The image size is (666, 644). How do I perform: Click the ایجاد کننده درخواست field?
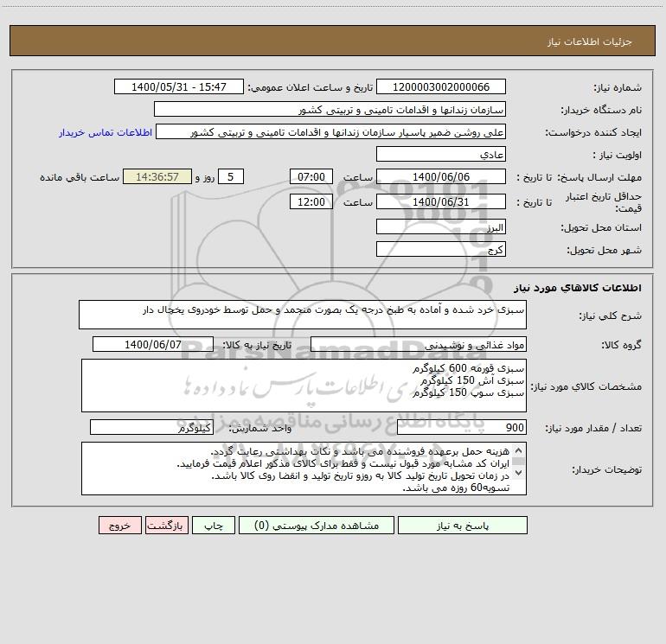(x=331, y=131)
